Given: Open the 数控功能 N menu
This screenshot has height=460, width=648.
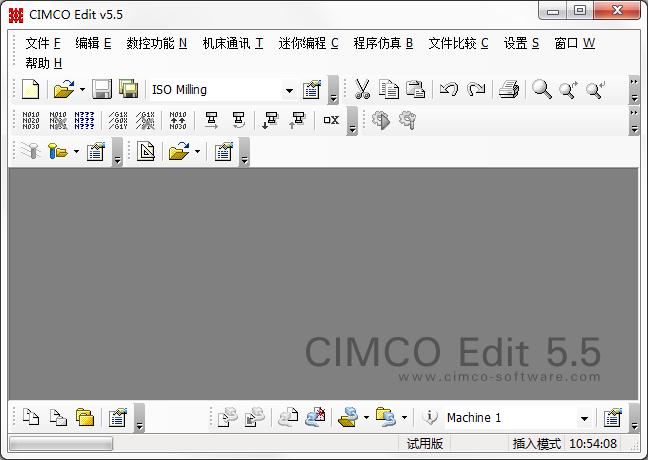Looking at the screenshot, I should (157, 43).
